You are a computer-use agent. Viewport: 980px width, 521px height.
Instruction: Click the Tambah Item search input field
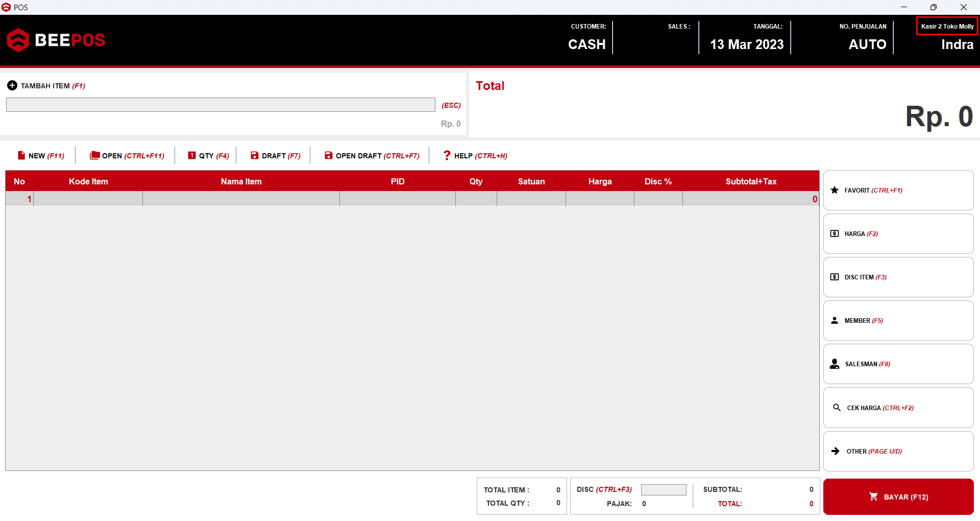point(220,105)
